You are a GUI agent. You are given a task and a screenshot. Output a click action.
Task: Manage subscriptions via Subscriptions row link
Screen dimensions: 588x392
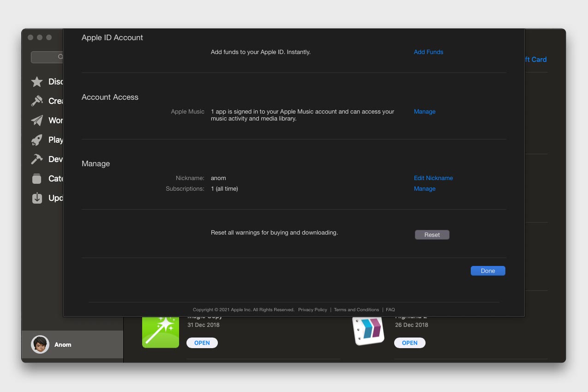(x=424, y=189)
